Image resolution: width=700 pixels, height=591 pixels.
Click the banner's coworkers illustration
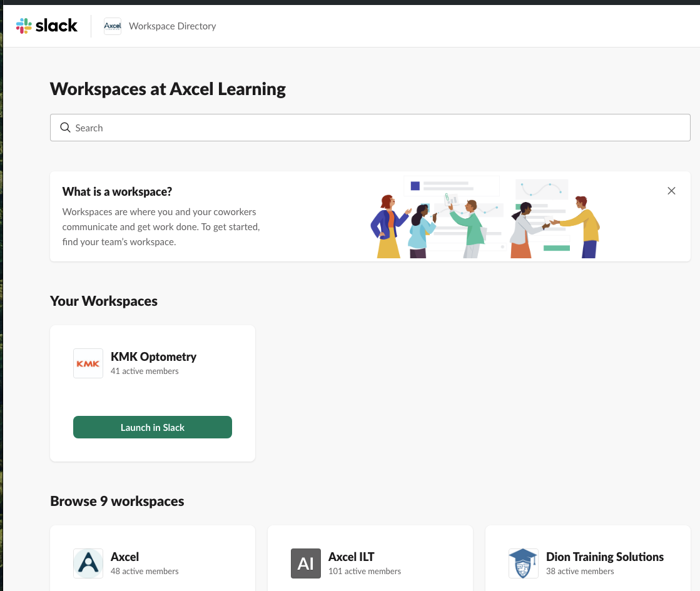pos(485,218)
